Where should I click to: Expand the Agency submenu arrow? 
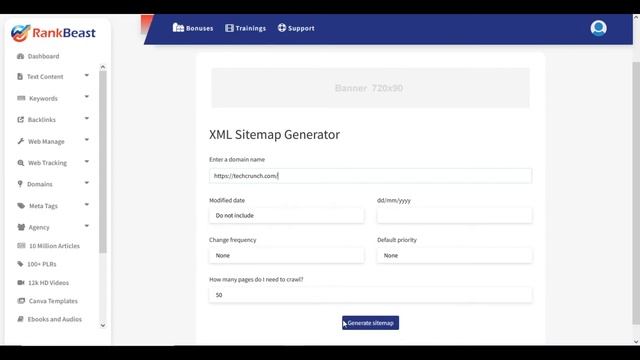click(87, 226)
